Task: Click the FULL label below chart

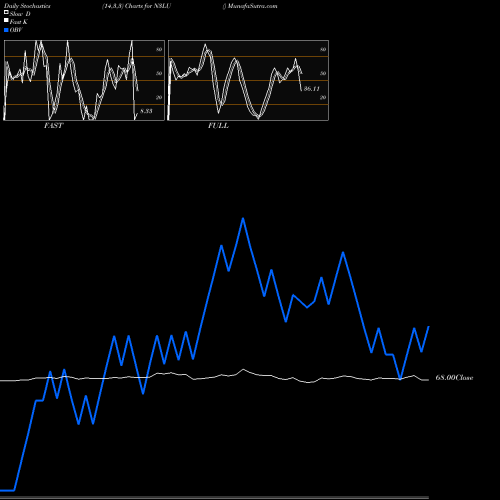Action: pyautogui.click(x=218, y=126)
